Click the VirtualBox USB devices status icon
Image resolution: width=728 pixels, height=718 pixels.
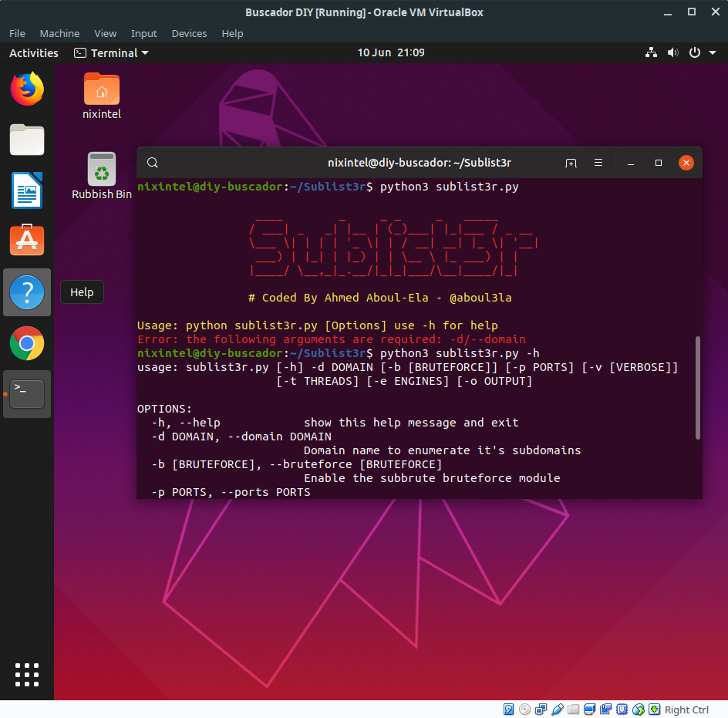(558, 710)
